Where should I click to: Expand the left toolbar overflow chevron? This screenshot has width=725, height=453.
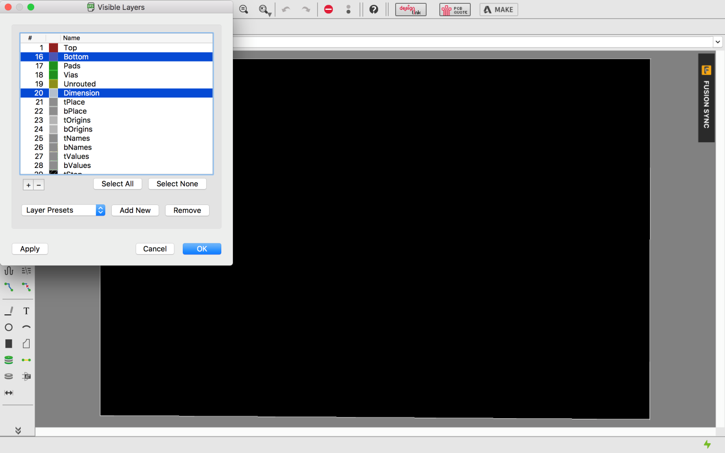tap(18, 430)
